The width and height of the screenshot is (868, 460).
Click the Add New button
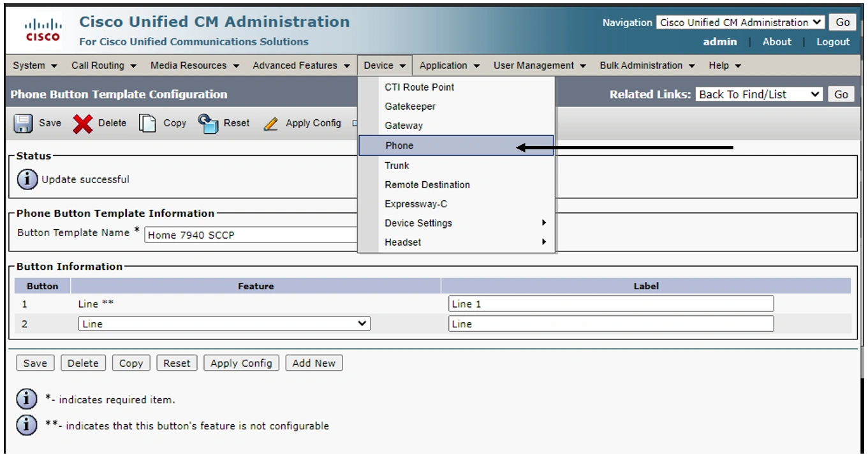(x=314, y=363)
